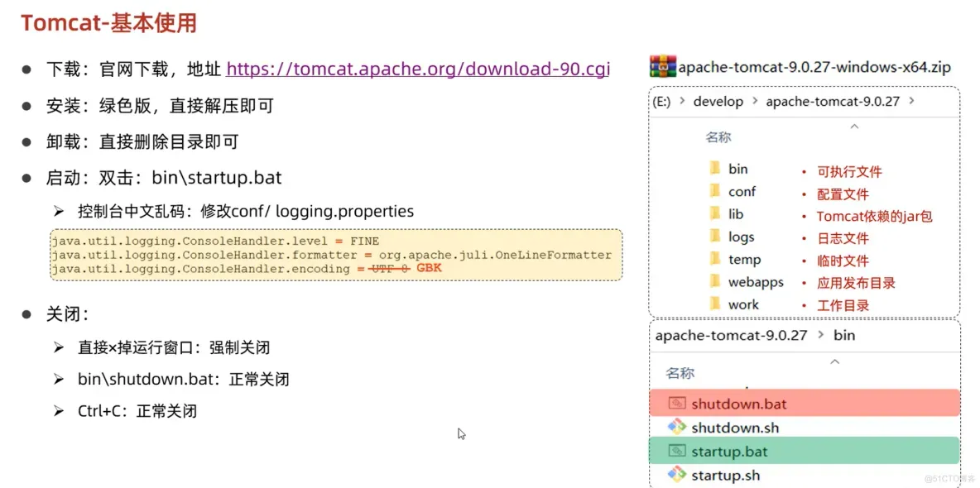
Task: Click the 安装：绿色版 bullet line
Action: point(160,106)
